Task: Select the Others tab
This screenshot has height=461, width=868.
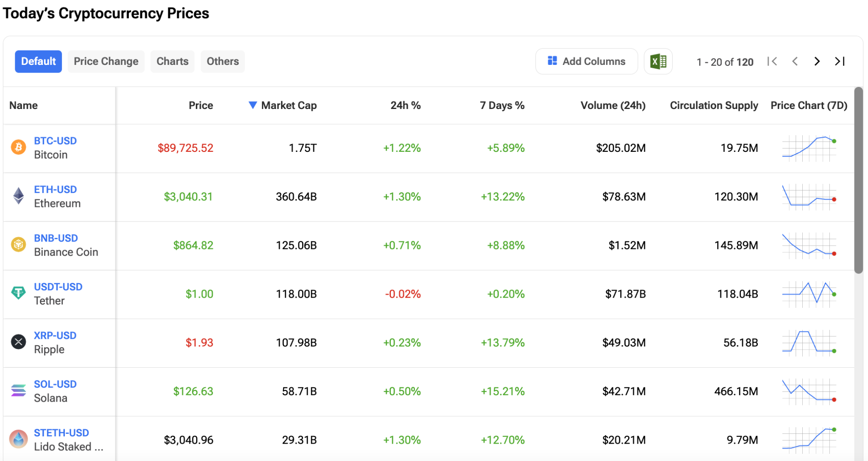Action: [x=222, y=61]
